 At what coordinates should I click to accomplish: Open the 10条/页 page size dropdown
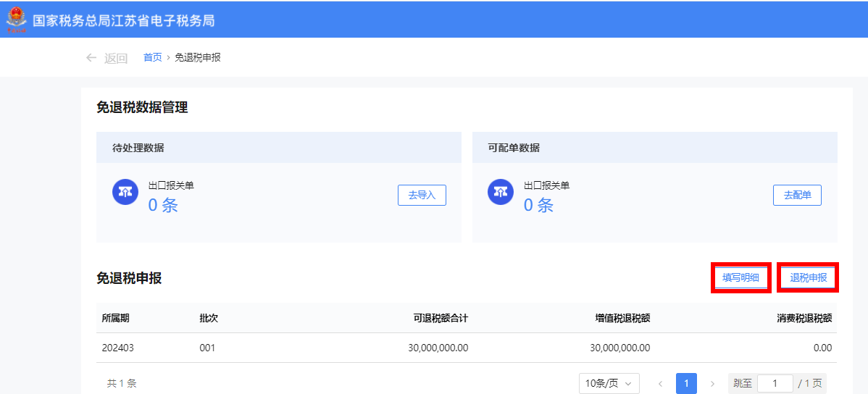tap(609, 383)
